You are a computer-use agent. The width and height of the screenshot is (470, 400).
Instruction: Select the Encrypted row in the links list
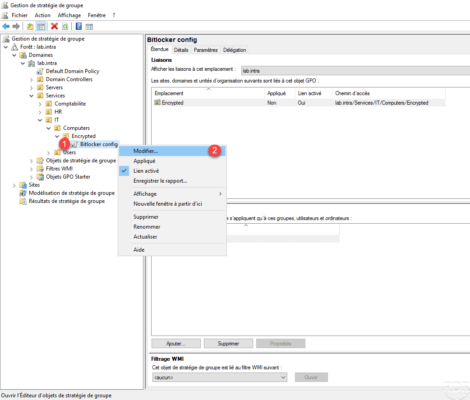click(x=299, y=103)
